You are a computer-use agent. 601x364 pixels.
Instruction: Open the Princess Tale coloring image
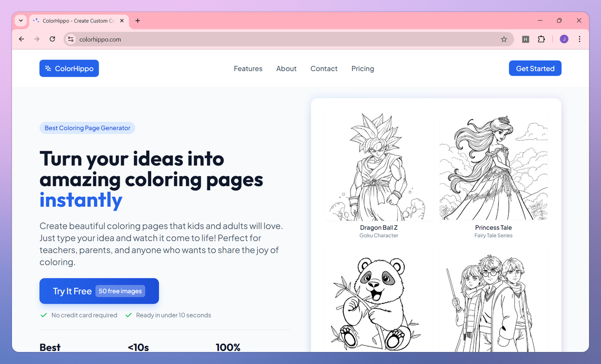[493, 166]
